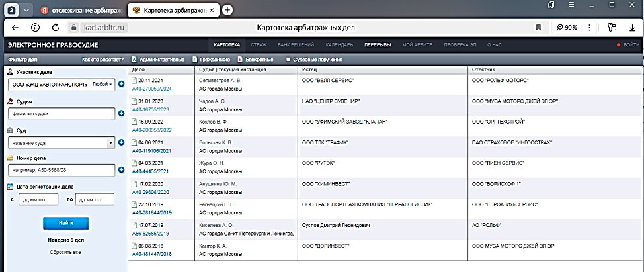
Task: Open the О НАС section
Action: [x=495, y=45]
